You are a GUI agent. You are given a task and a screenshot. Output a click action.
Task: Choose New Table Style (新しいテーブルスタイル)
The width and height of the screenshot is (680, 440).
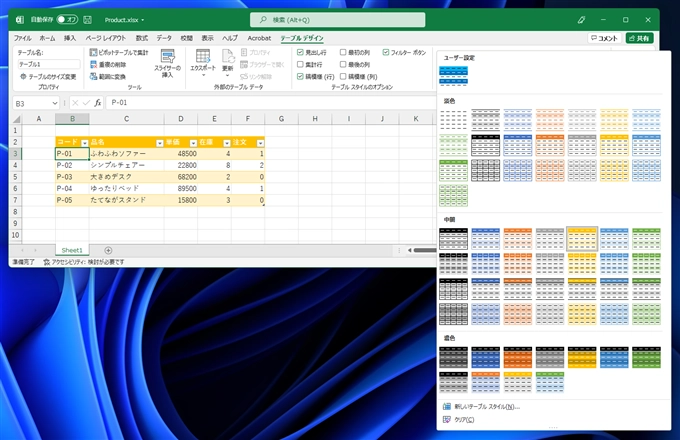click(487, 407)
